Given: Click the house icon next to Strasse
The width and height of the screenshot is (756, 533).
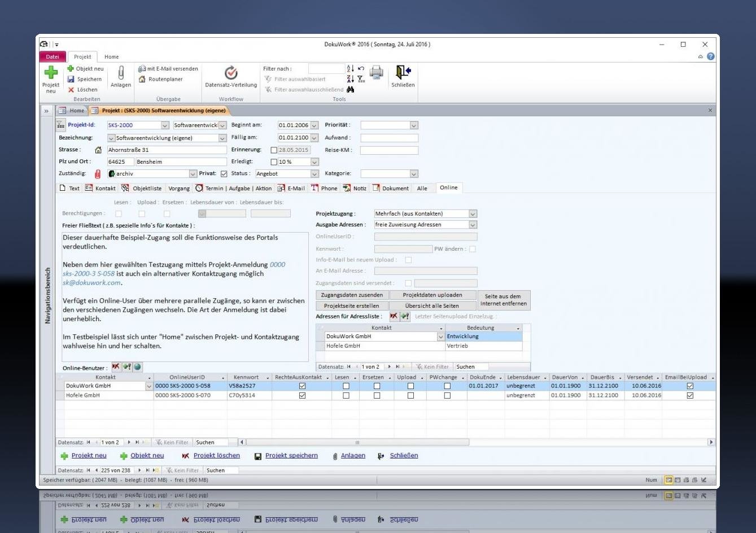Looking at the screenshot, I should [x=99, y=150].
